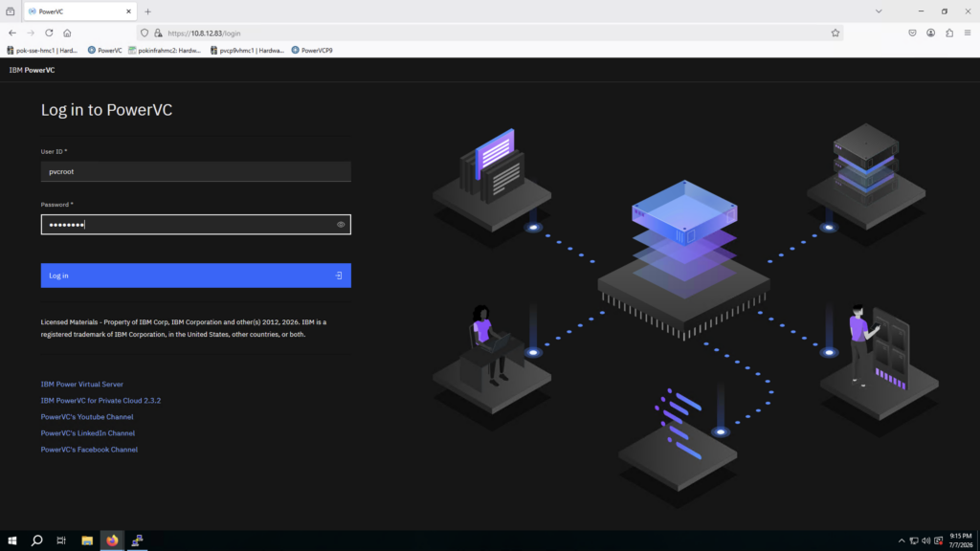Expand the list all tabs chevron
This screenshot has width=980, height=551.
tap(879, 11)
